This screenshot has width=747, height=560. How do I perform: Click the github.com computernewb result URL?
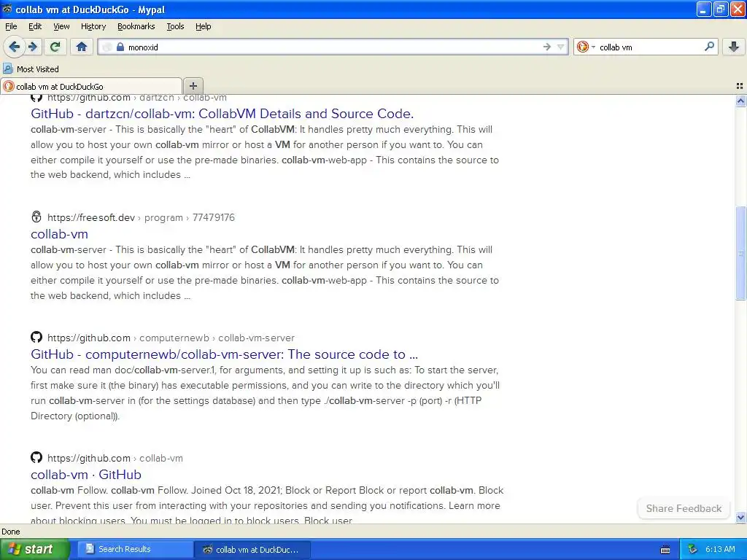click(x=171, y=338)
